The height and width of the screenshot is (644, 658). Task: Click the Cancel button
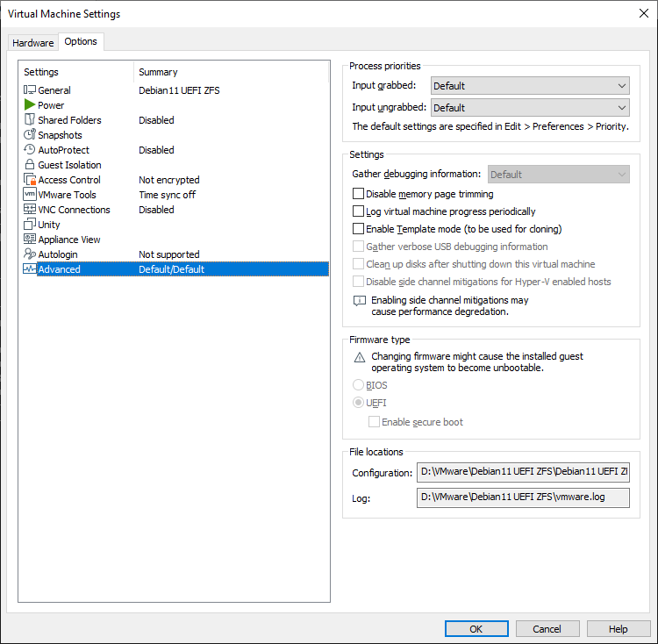547,628
